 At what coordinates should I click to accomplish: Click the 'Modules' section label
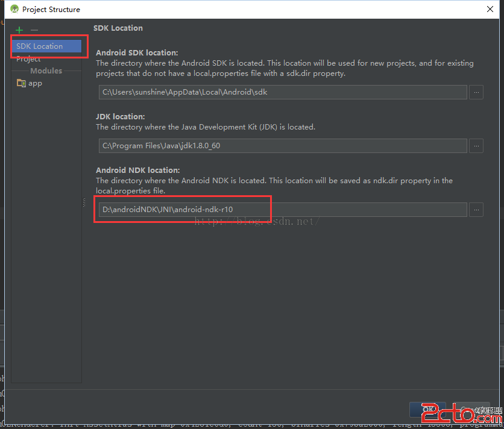pyautogui.click(x=46, y=71)
